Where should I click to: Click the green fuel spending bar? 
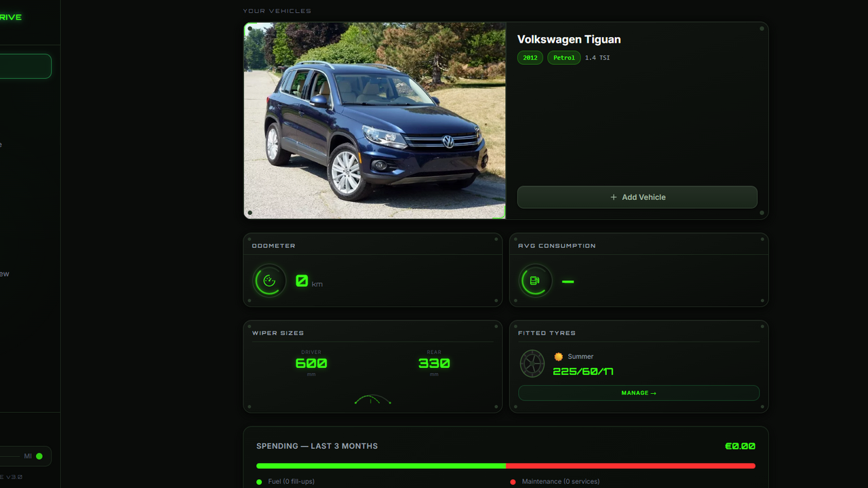(x=381, y=466)
